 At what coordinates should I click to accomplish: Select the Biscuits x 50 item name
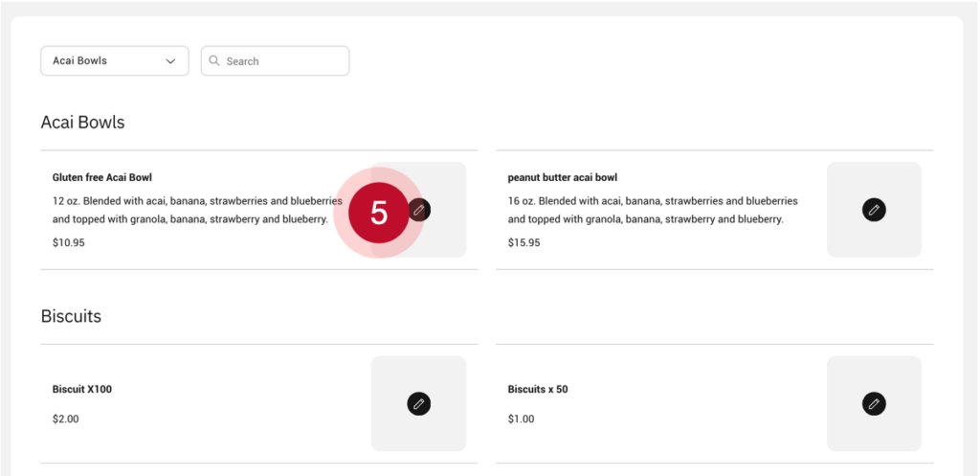pos(538,389)
